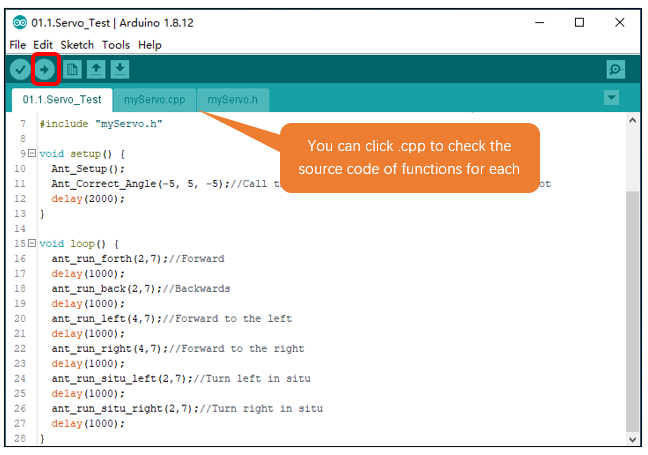This screenshot has height=455, width=648.
Task: Click the Upload arrow button
Action: [45, 69]
